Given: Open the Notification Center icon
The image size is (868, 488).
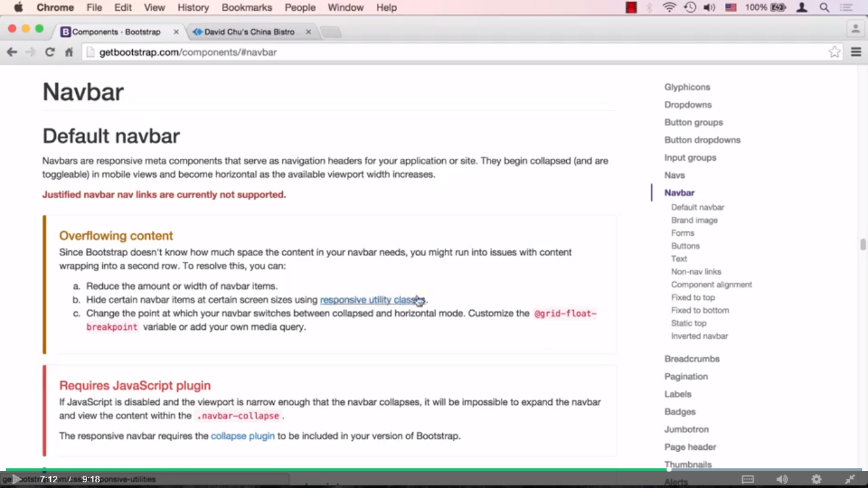Looking at the screenshot, I should pos(846,8).
